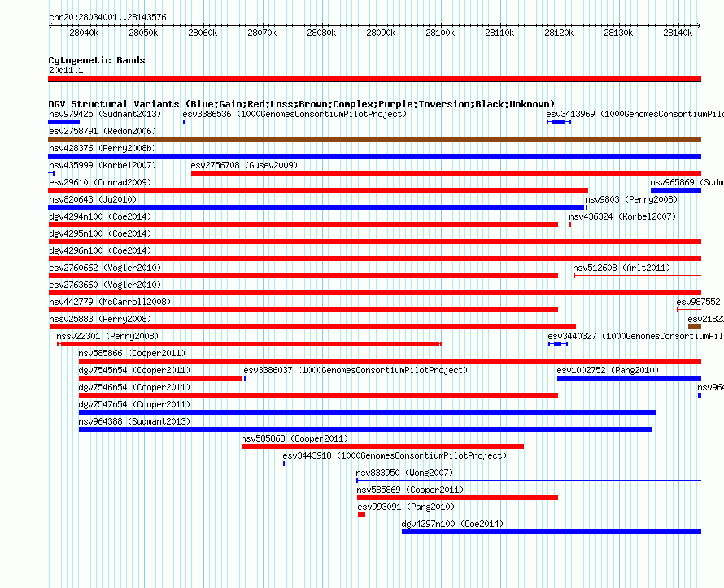
Task: Open variant nsv435999 (Korbel2007) label
Action: 102,165
